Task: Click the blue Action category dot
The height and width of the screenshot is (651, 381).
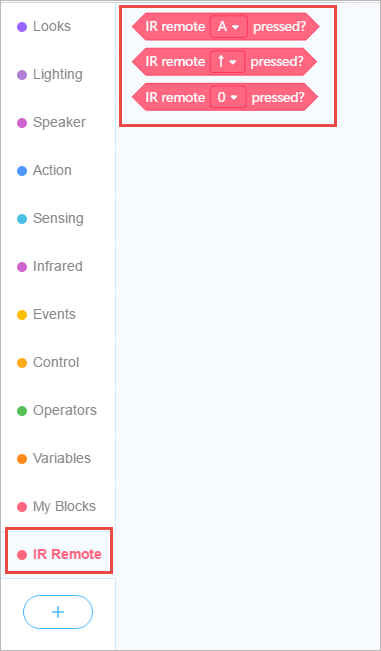Action: tap(22, 171)
